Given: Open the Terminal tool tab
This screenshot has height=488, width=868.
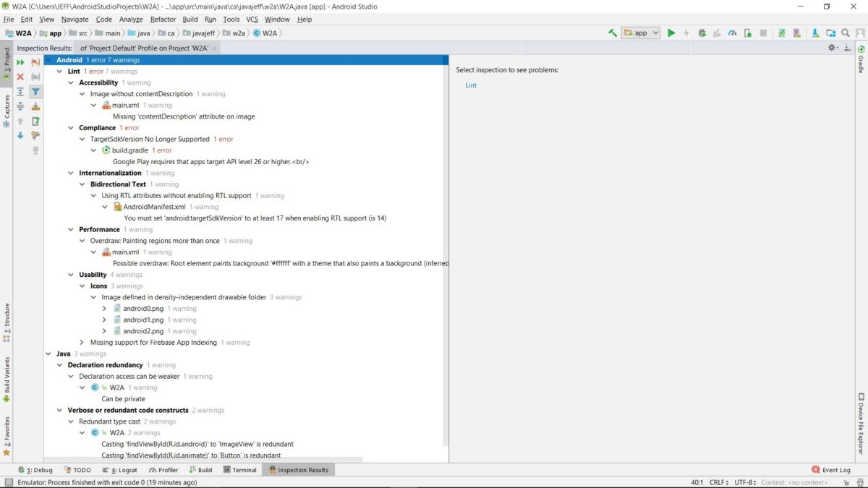Looking at the screenshot, I should [x=239, y=470].
